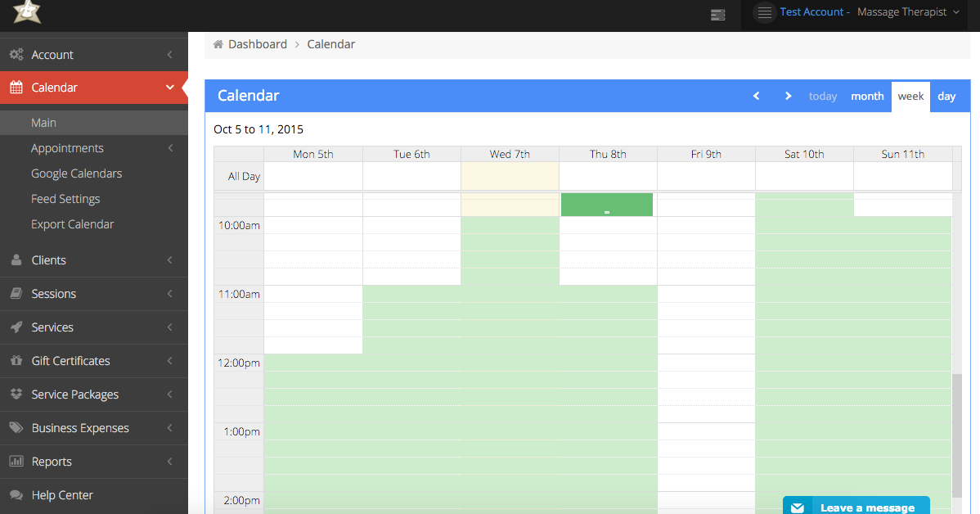Click the All Day cell for Wed 7th

pyautogui.click(x=510, y=176)
